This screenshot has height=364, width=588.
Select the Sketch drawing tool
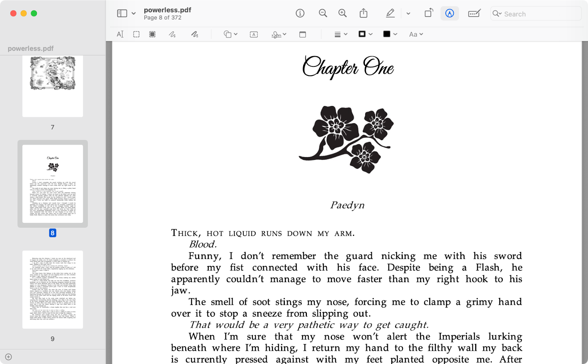(x=172, y=34)
